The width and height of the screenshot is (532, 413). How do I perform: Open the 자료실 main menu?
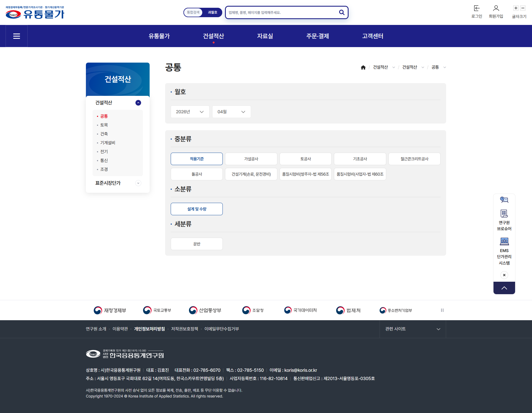265,36
